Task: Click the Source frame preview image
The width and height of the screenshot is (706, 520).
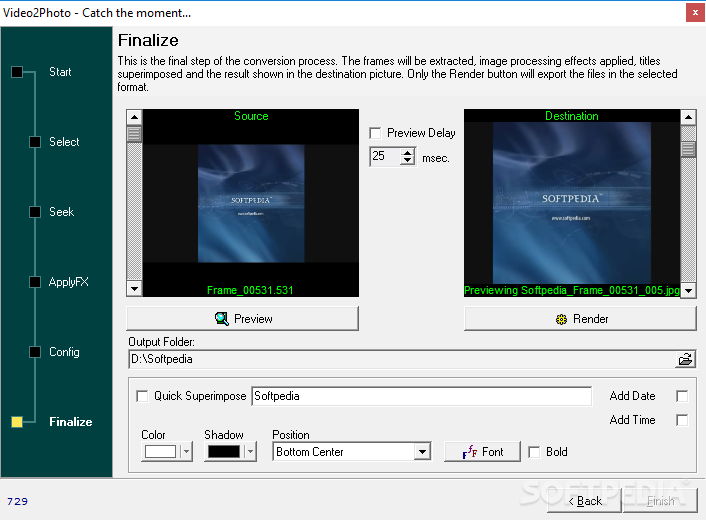Action: pos(251,203)
